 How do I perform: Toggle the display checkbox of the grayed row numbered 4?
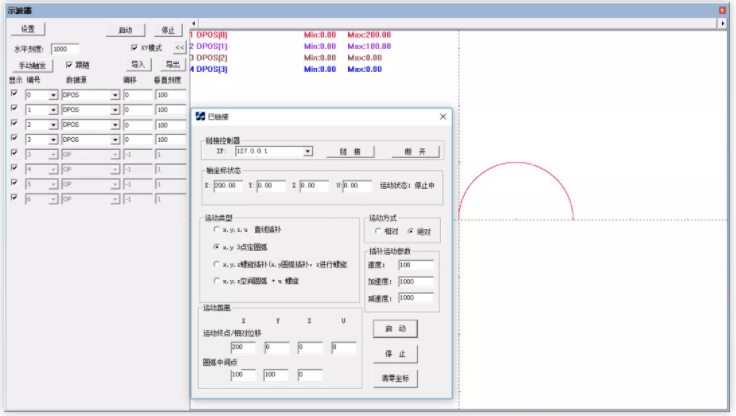[14, 168]
